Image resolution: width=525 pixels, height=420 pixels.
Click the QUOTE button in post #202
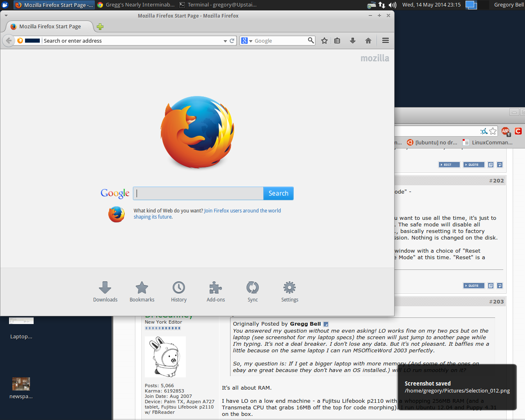pyautogui.click(x=474, y=285)
